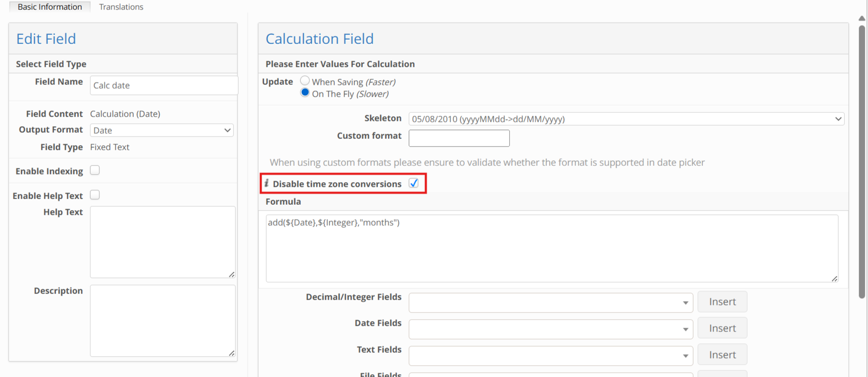Click into the Description text area
This screenshot has width=868, height=377.
click(163, 321)
